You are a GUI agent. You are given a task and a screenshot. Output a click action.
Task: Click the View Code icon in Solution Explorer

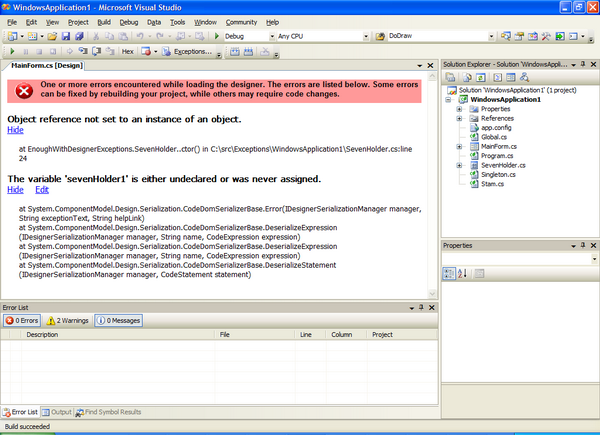click(497, 77)
